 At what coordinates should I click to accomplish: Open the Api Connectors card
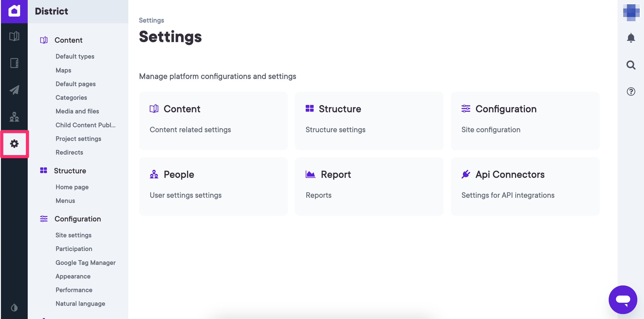(525, 186)
